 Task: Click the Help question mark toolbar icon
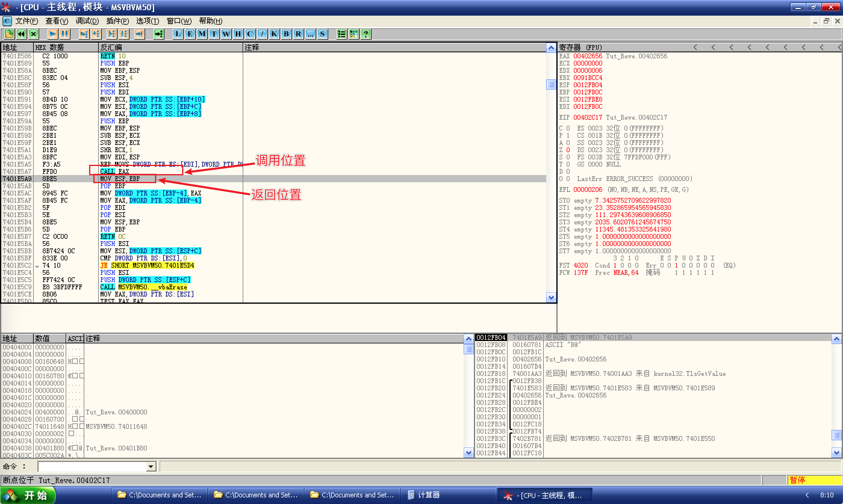(366, 34)
